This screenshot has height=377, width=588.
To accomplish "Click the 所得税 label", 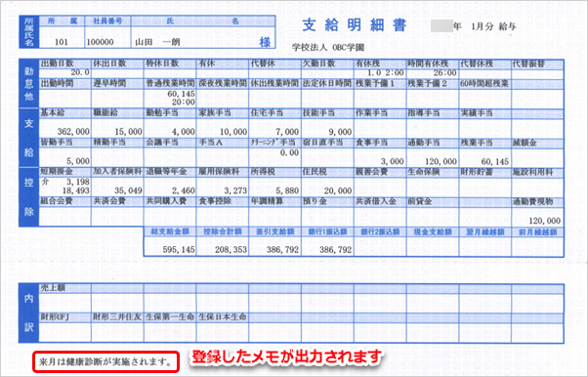I will (263, 172).
